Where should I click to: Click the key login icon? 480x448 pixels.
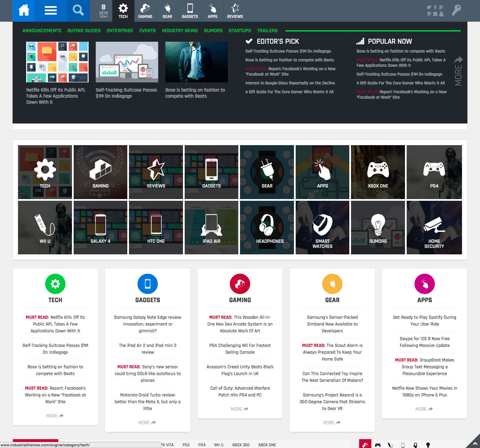click(456, 10)
